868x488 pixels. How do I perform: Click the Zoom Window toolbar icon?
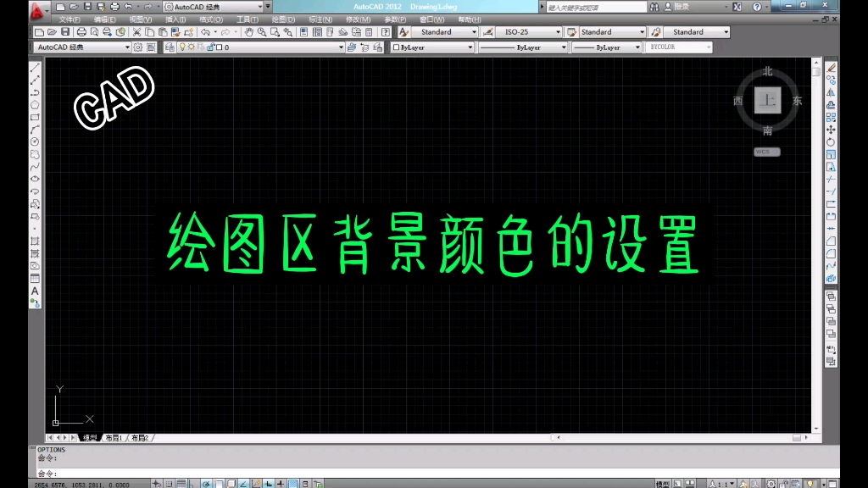pos(275,34)
